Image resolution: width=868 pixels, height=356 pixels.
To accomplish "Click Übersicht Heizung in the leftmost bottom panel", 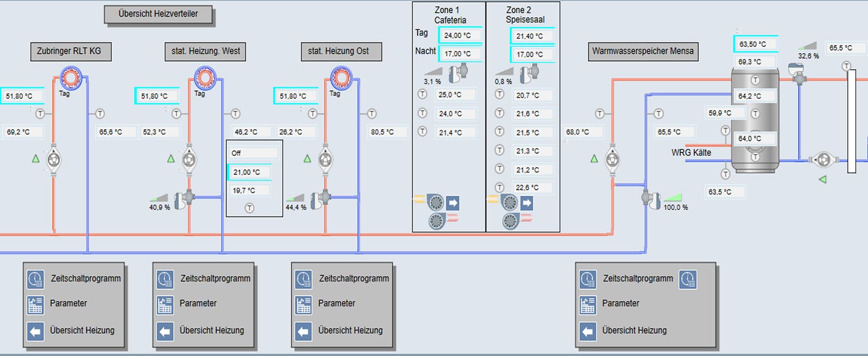I will (82, 330).
